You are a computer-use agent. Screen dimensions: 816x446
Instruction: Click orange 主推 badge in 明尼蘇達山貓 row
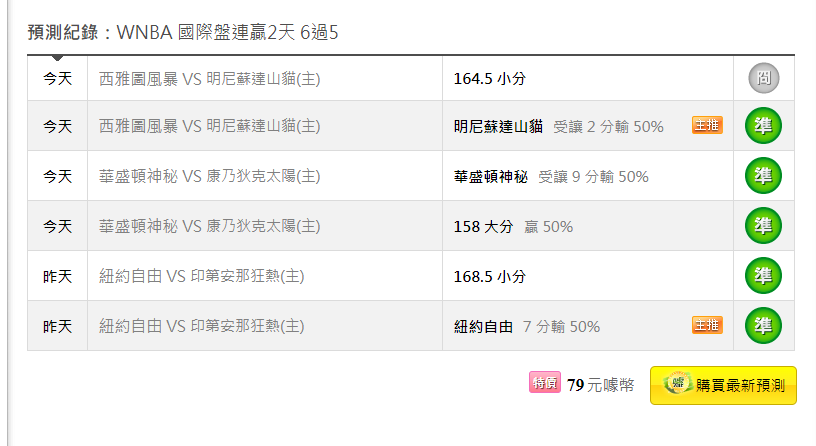pos(707,125)
